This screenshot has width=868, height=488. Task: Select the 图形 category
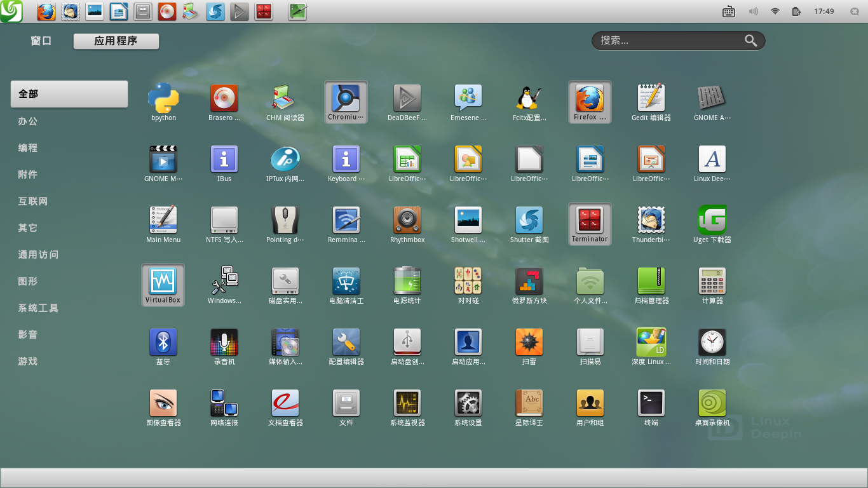tap(28, 281)
